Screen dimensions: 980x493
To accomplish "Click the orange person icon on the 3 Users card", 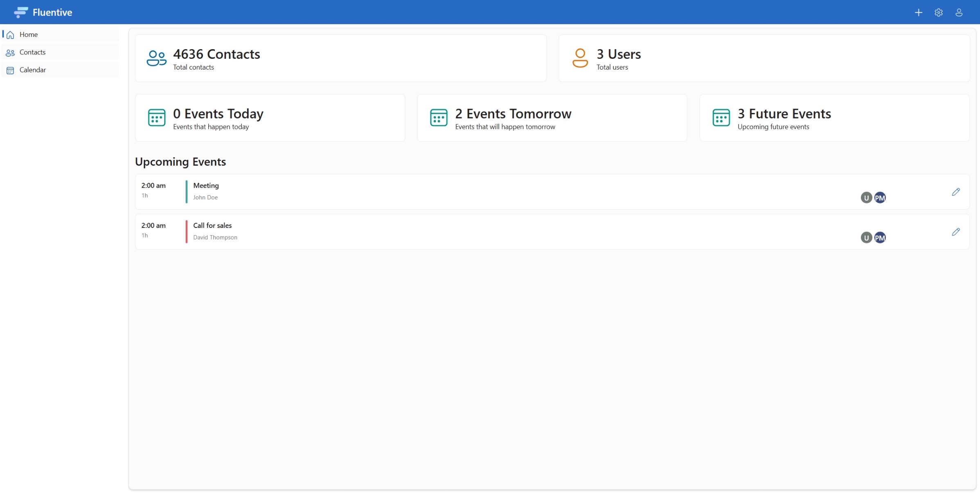I will (579, 58).
